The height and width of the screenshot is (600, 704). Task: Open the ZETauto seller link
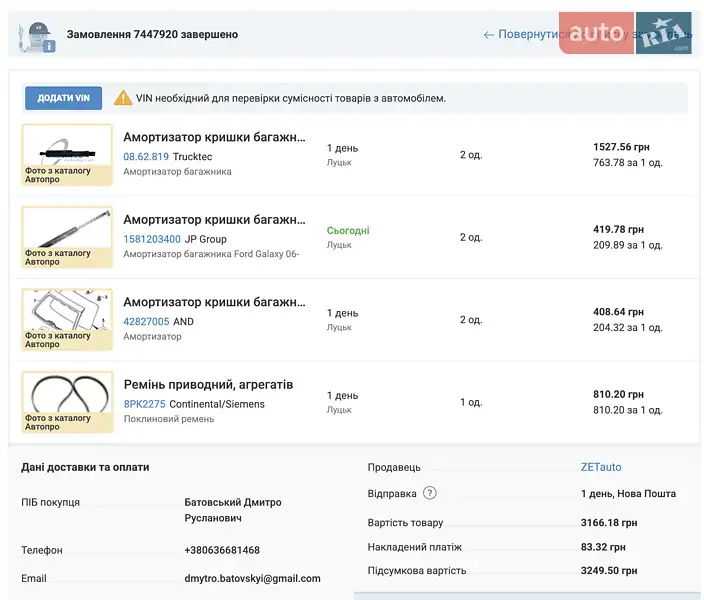point(601,467)
